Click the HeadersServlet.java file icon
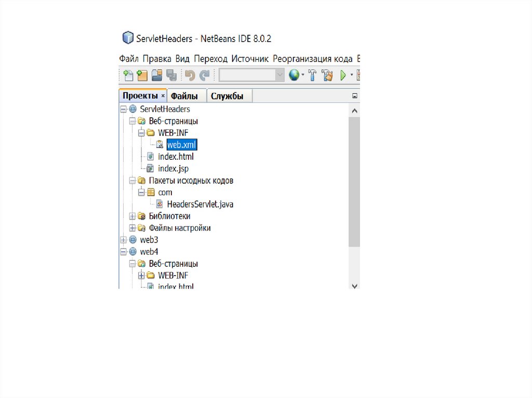Viewport: 532px width, 398px height. point(159,204)
